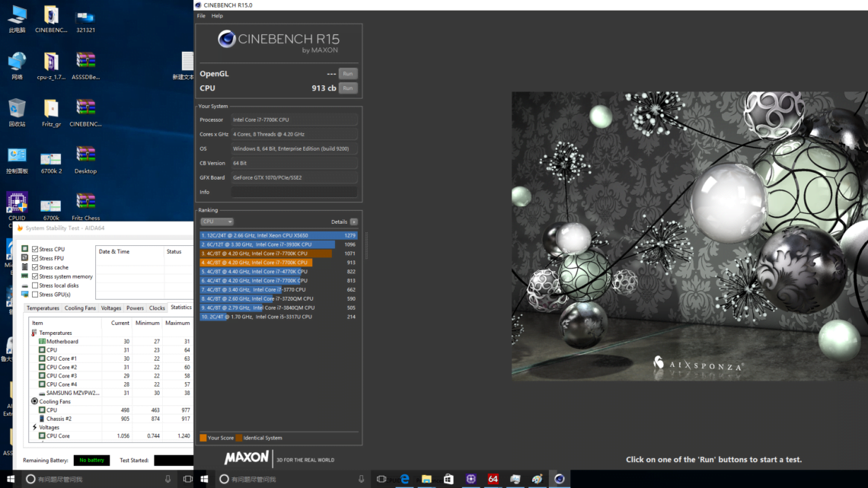Screen dimensions: 868x488
Task: Open the CPUID CPU-Z desktop shortcut
Action: click(17, 203)
